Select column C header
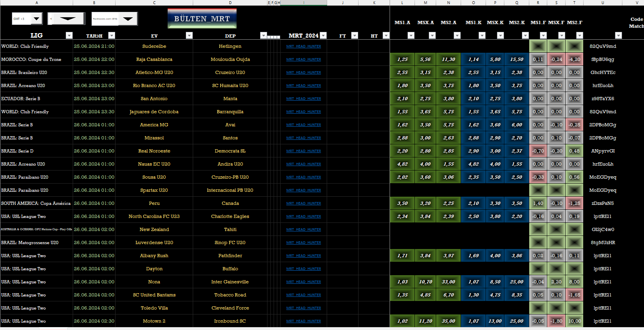Image resolution: width=644 pixels, height=330 pixels. 154,2
